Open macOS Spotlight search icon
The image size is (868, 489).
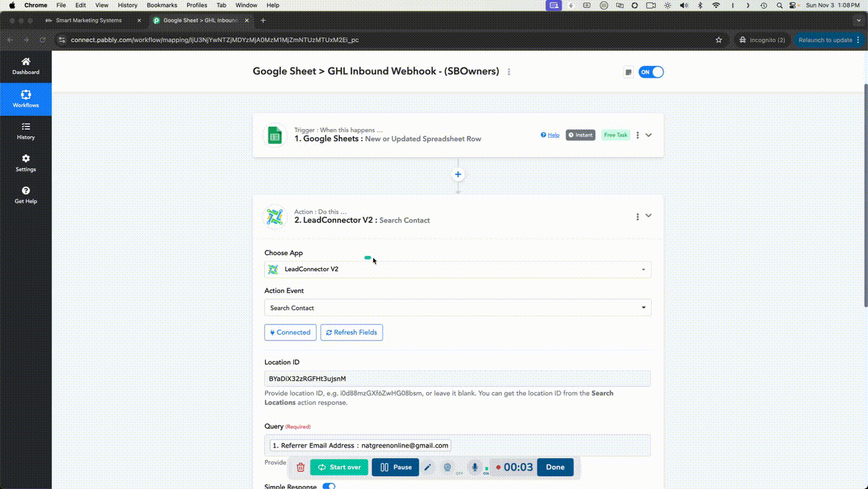click(779, 5)
